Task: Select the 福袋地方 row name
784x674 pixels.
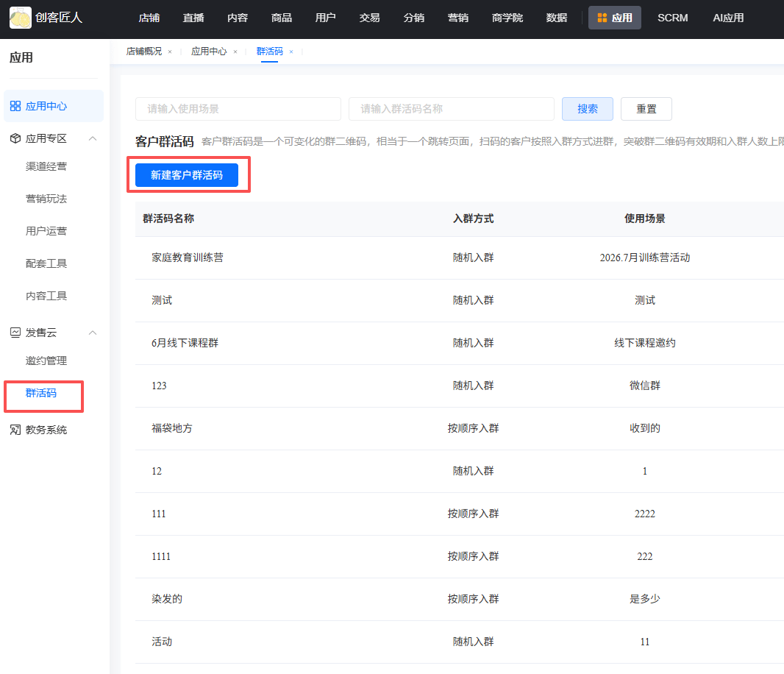Action: (172, 428)
